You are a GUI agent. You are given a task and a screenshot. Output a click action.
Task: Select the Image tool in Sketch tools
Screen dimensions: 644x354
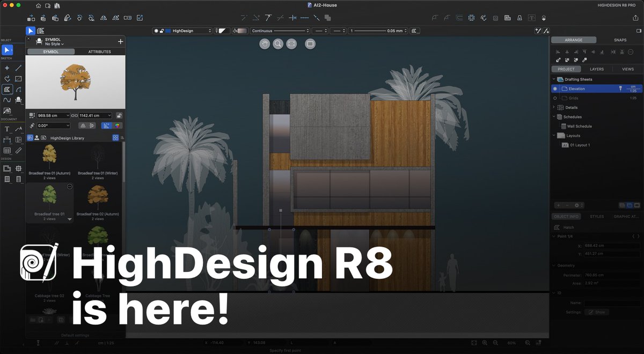click(7, 110)
